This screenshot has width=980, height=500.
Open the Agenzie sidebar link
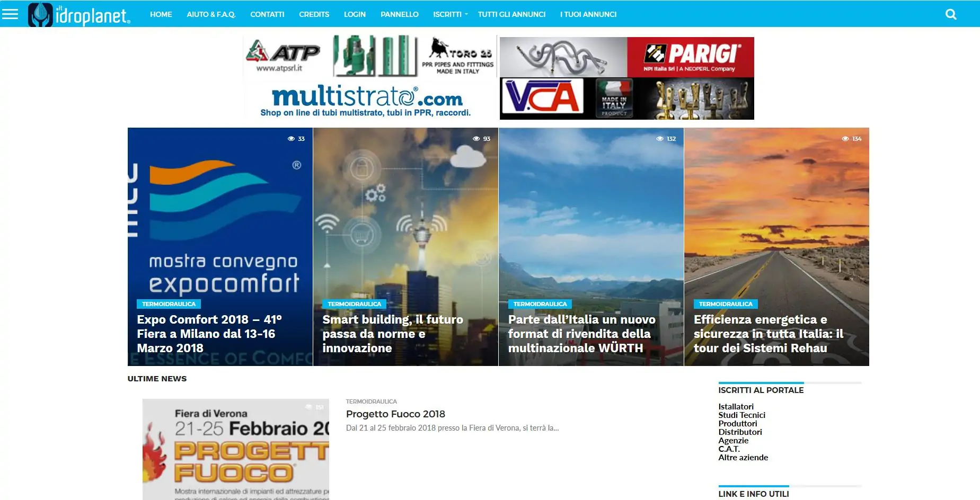pyautogui.click(x=733, y=441)
